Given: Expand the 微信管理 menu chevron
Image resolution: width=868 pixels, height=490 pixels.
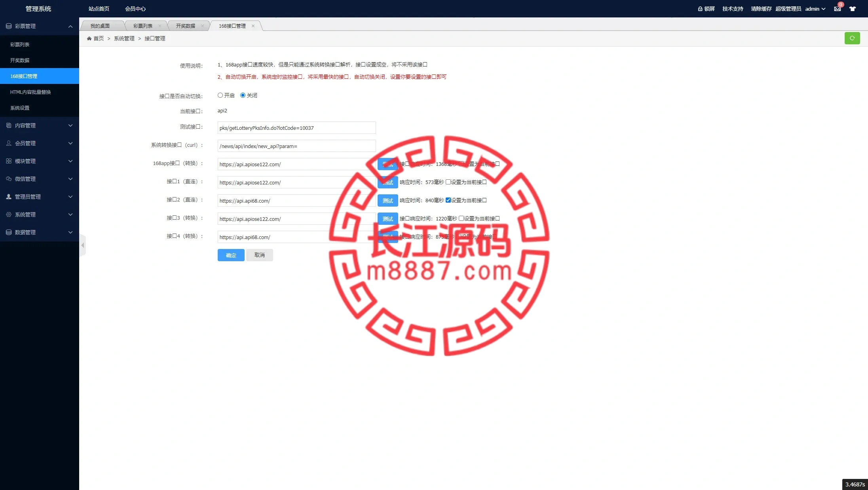Looking at the screenshot, I should tap(70, 179).
